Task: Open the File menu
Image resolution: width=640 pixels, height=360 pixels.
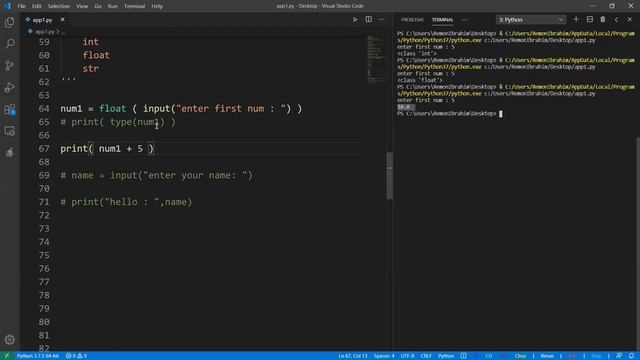Action: click(21, 6)
